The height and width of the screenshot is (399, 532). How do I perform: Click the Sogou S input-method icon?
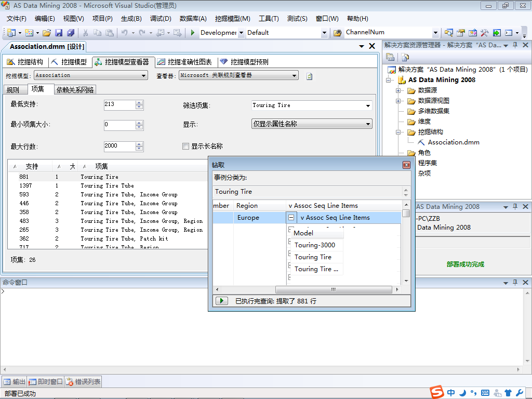pos(437,392)
